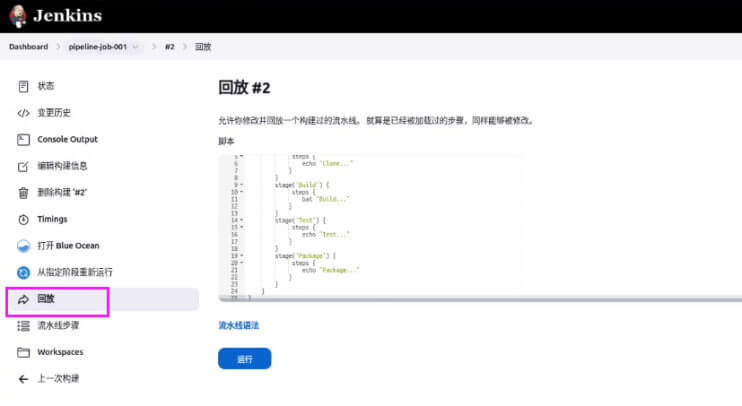Click the echo 'Clone...' code line

point(327,164)
